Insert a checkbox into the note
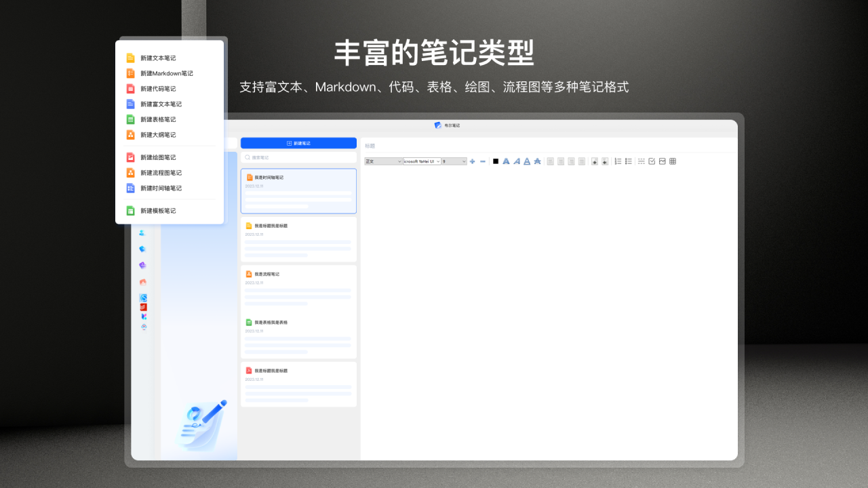 [x=652, y=161]
